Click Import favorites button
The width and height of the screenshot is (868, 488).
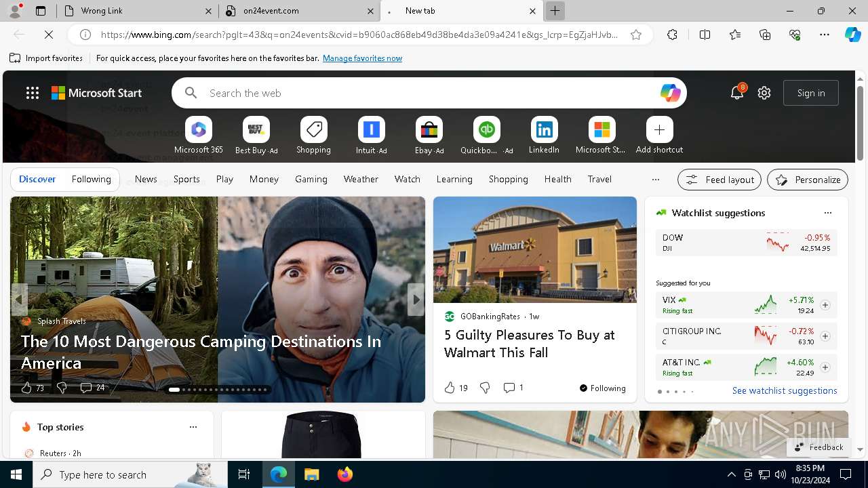coord(46,58)
